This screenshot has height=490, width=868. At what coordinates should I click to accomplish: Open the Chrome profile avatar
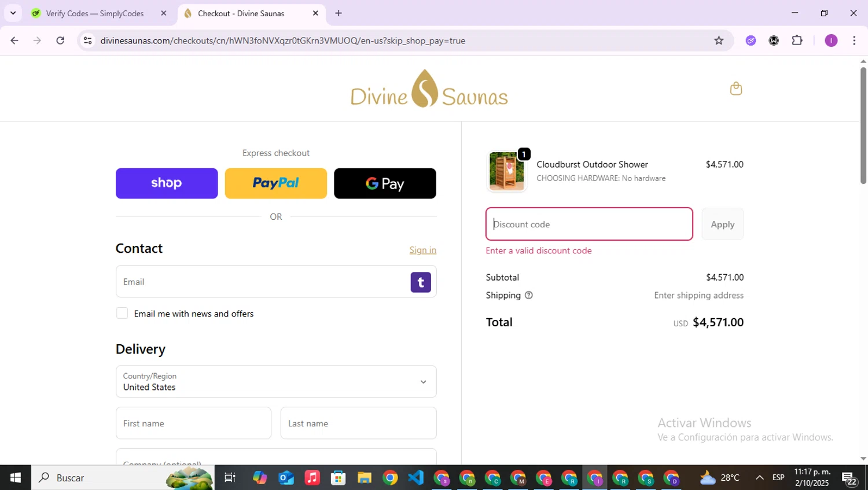coord(831,40)
